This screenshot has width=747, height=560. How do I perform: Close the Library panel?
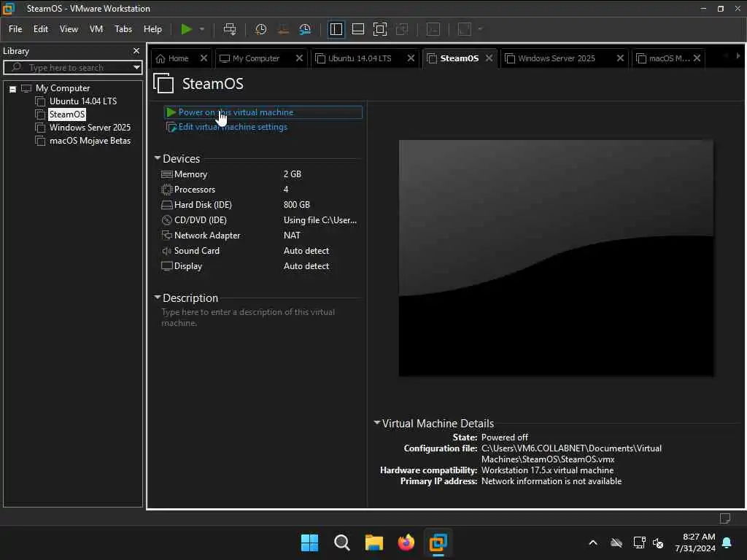coord(136,50)
